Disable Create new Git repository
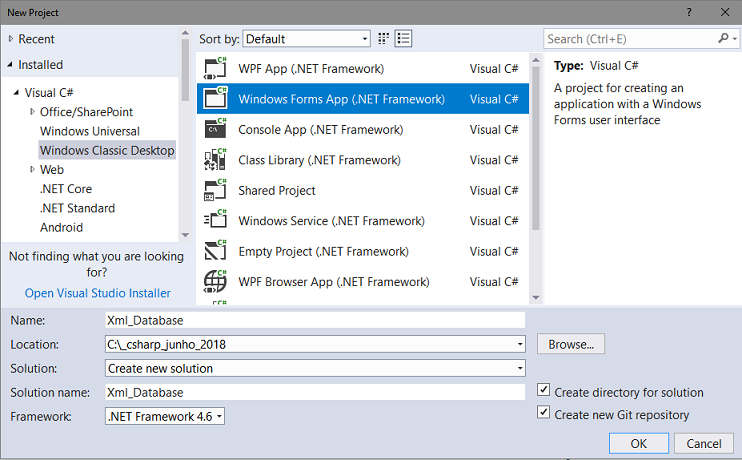The width and height of the screenshot is (742, 460). (544, 413)
